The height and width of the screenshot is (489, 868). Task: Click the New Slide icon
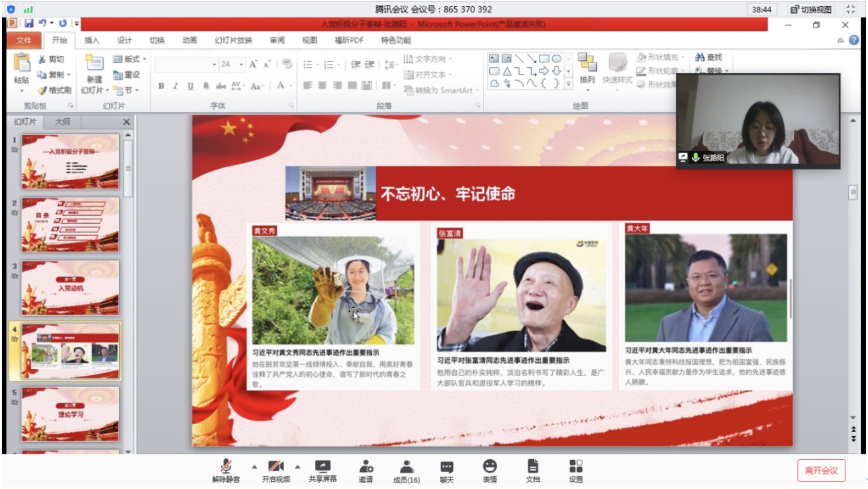coord(95,64)
